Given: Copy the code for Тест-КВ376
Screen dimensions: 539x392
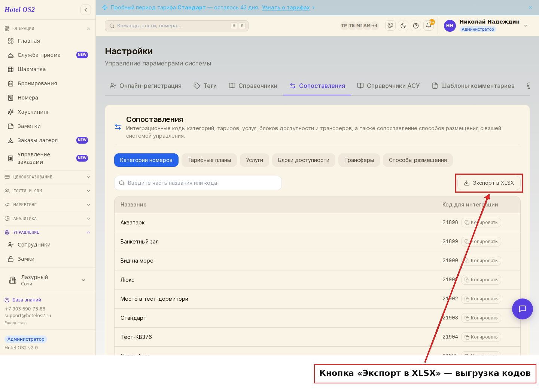Looking at the screenshot, I should pyautogui.click(x=481, y=337).
